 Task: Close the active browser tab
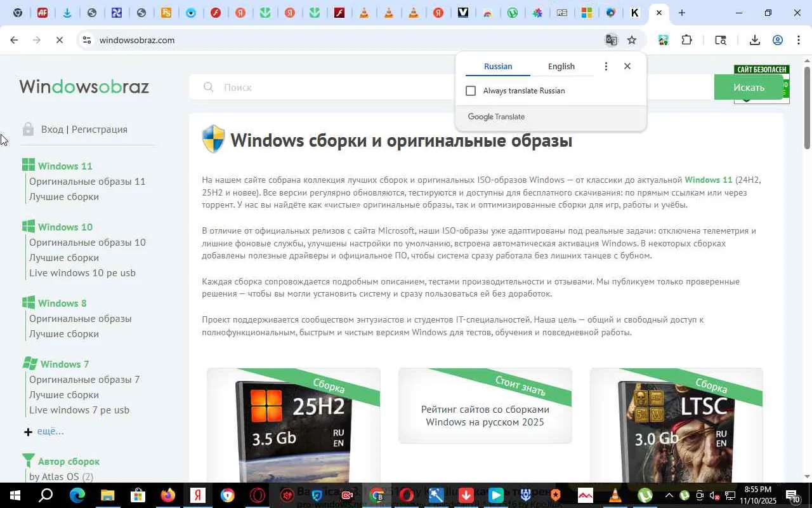tap(659, 13)
